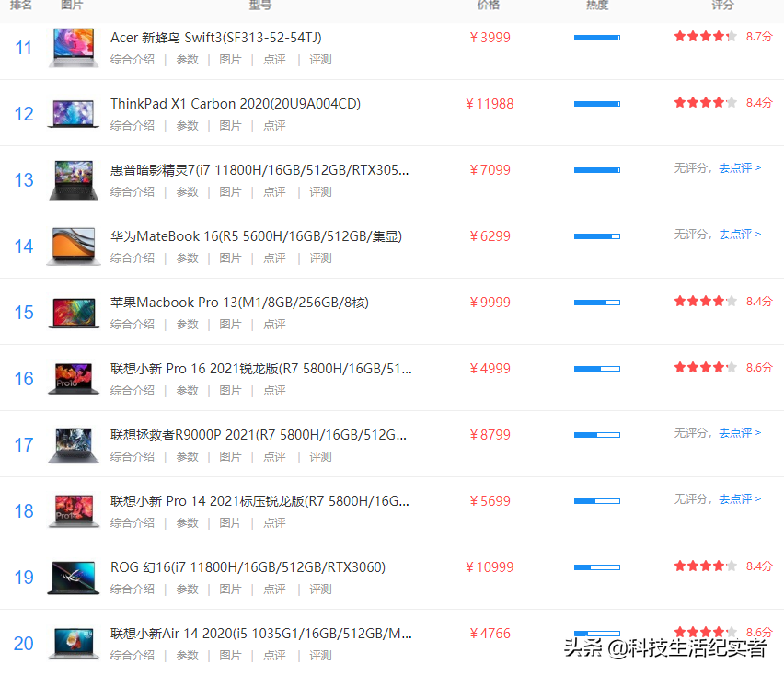Open the 联想拯救者R9000P 2021 title link
784x675 pixels.
(259, 435)
